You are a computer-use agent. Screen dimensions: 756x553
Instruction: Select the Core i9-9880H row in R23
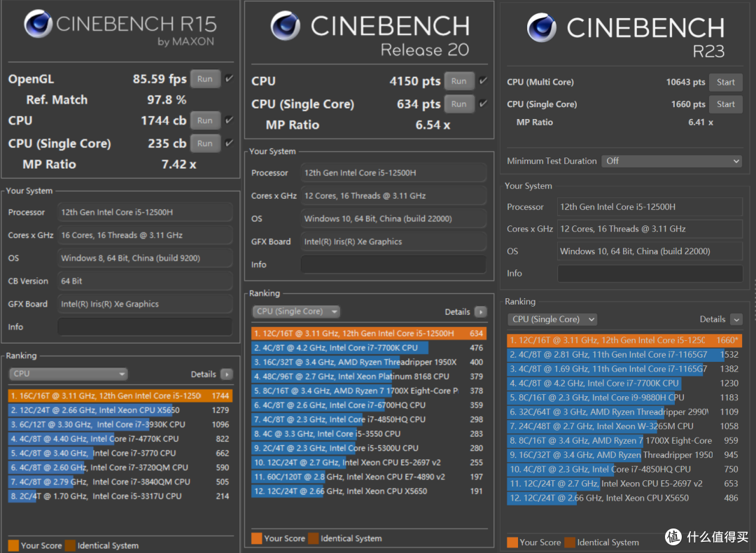pyautogui.click(x=624, y=398)
